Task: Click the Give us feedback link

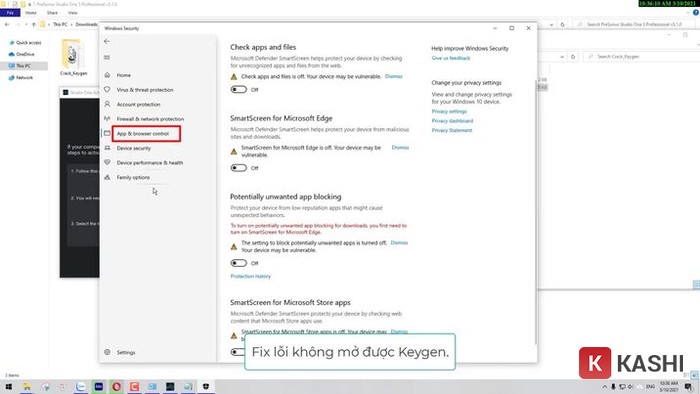Action: point(450,58)
